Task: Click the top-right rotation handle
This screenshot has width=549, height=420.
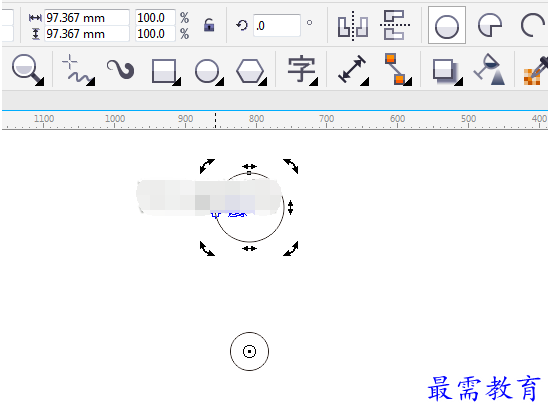Action: [x=291, y=166]
